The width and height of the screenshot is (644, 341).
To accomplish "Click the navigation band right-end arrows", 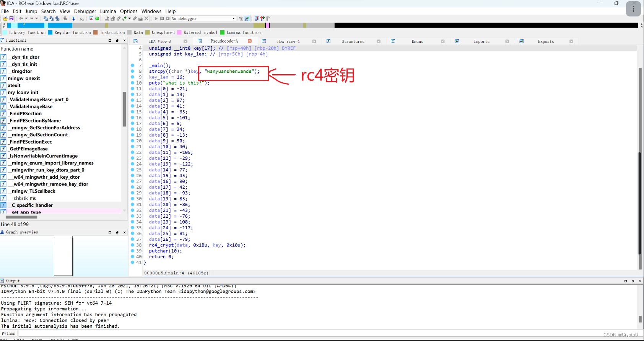I will (641, 25).
